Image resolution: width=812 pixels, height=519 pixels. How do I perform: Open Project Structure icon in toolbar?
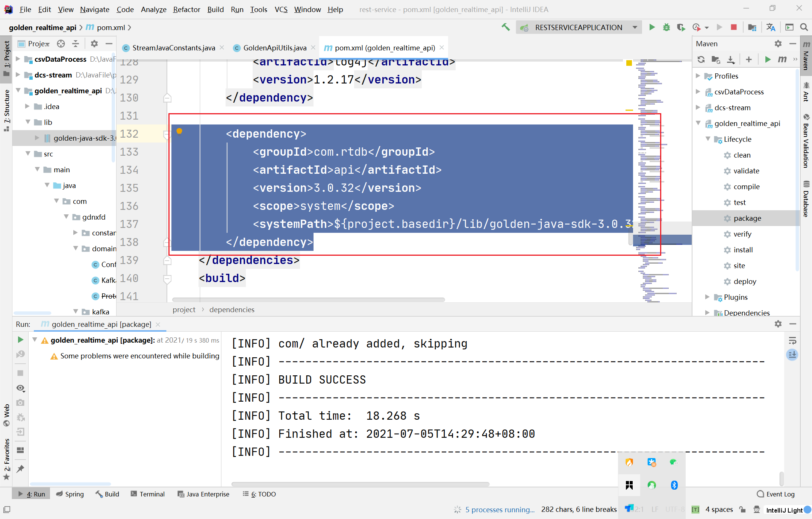pyautogui.click(x=752, y=27)
